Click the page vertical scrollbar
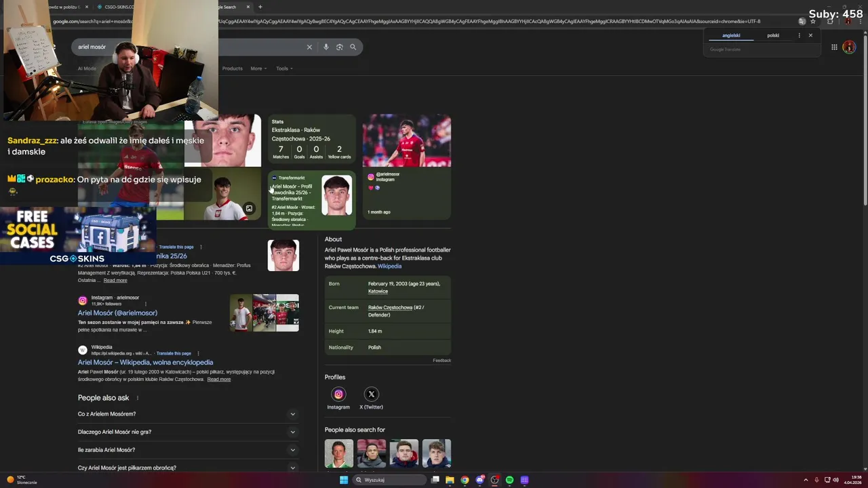868x488 pixels. click(x=865, y=122)
